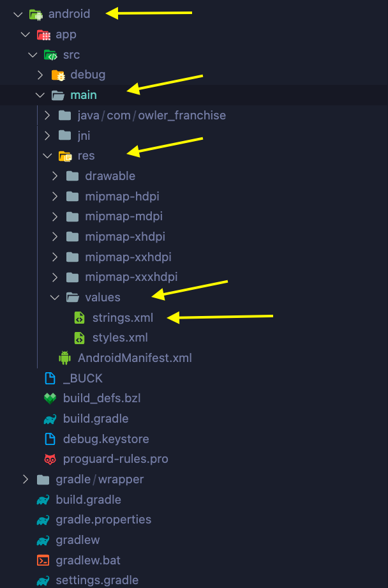Viewport: 388px width, 588px height.
Task: Expand the mipmap-xxhdpi folder
Action: (54, 257)
